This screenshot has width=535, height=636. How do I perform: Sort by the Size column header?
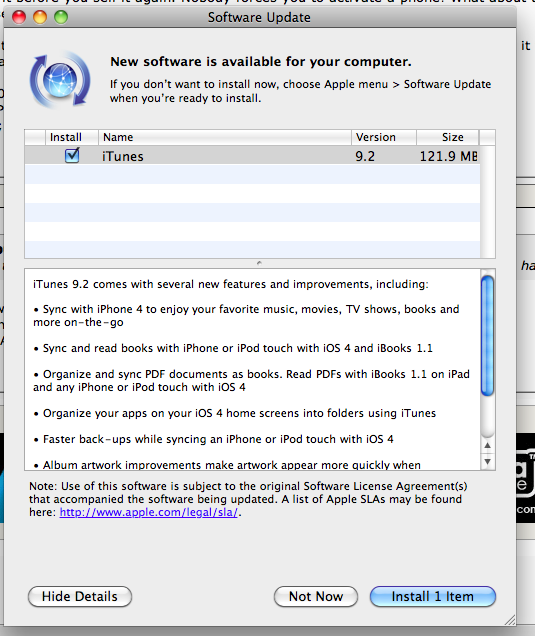click(x=448, y=137)
